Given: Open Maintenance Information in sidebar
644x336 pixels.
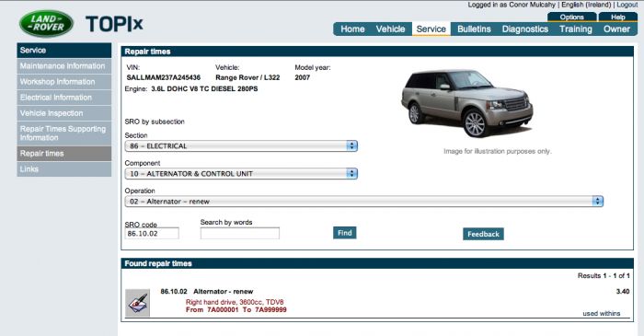Looking at the screenshot, I should click(x=64, y=66).
